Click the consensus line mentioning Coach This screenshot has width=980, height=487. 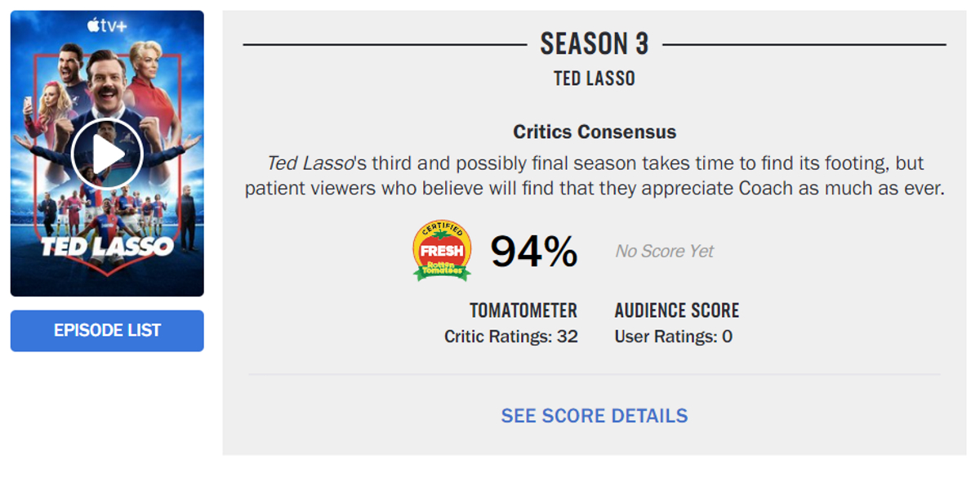594,188
